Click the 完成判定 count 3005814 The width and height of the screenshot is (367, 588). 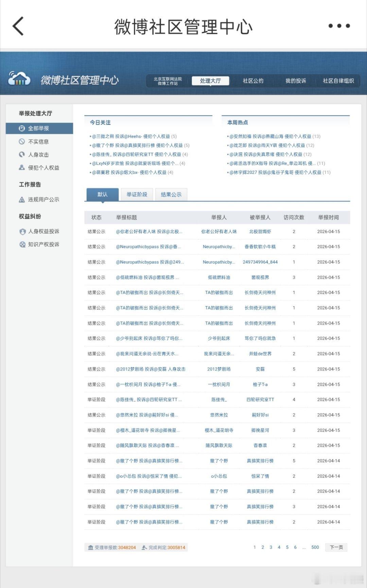point(176,548)
